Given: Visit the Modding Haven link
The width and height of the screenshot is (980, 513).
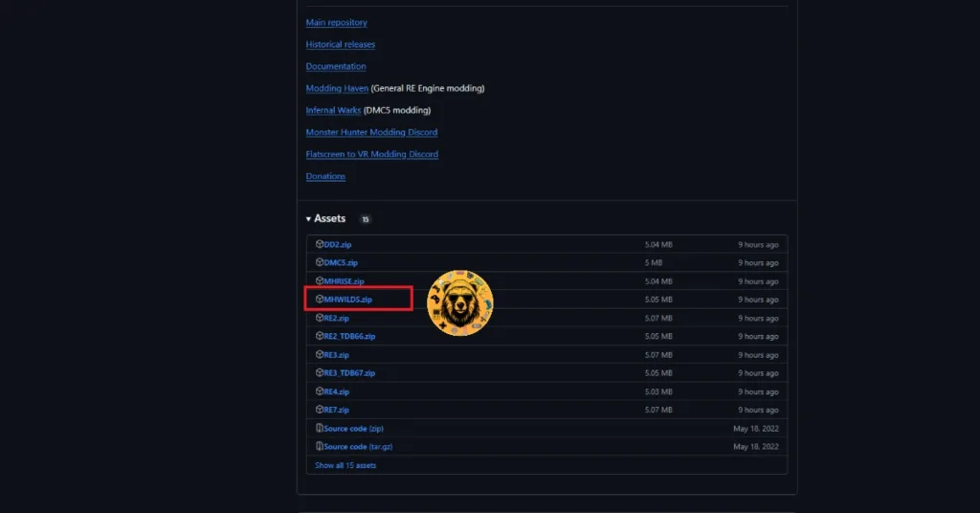Looking at the screenshot, I should [337, 88].
